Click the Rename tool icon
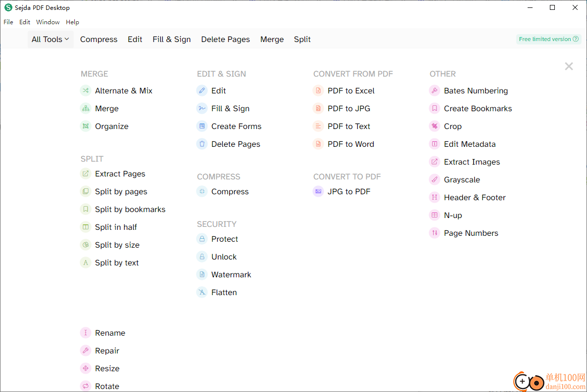The width and height of the screenshot is (587, 392). click(x=86, y=333)
